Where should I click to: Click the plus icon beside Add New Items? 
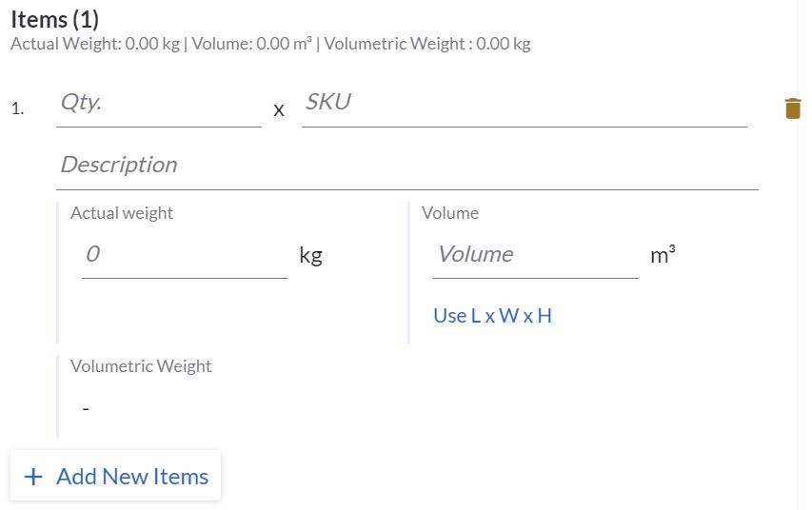[x=34, y=477]
